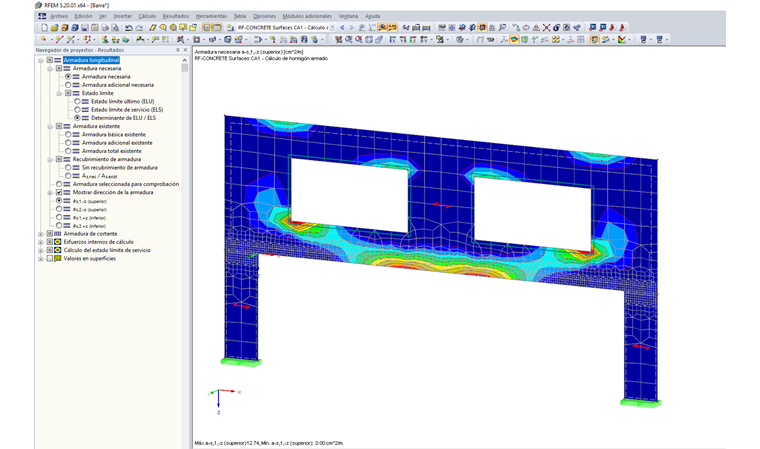760x449 pixels.
Task: Click the Save diskette toolbar icon
Action: (x=85, y=28)
